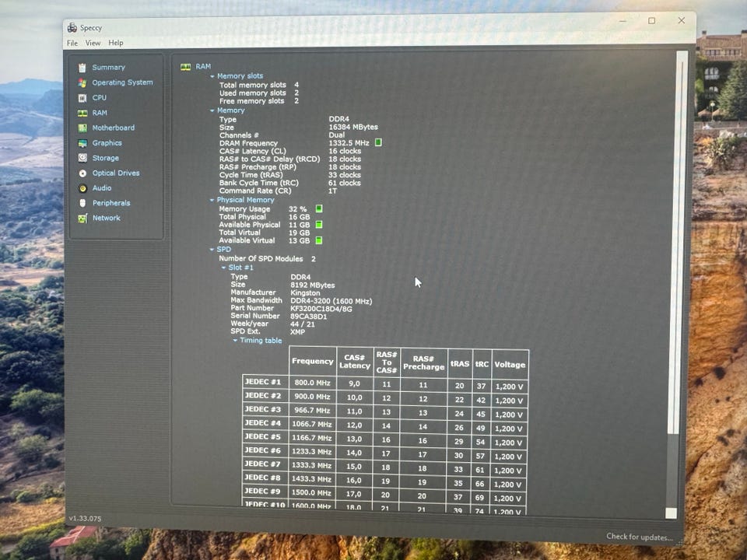Open Graphics info in sidebar
Screen dimensions: 747x560
pyautogui.click(x=107, y=143)
